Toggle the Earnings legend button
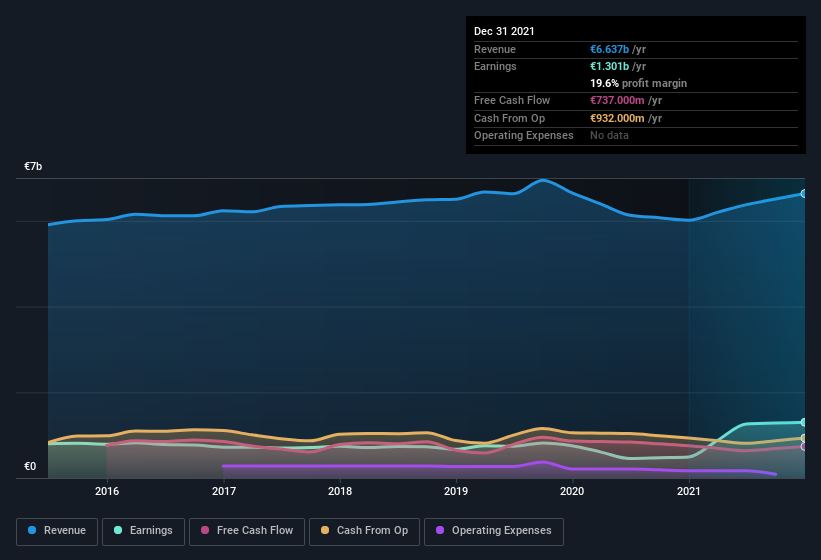This screenshot has width=821, height=560. (x=143, y=531)
